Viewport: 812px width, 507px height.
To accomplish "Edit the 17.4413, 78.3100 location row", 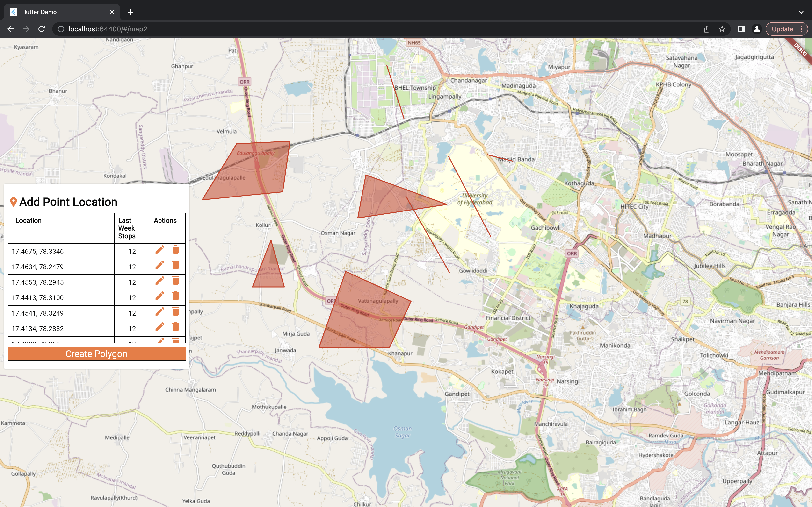I will point(160,296).
